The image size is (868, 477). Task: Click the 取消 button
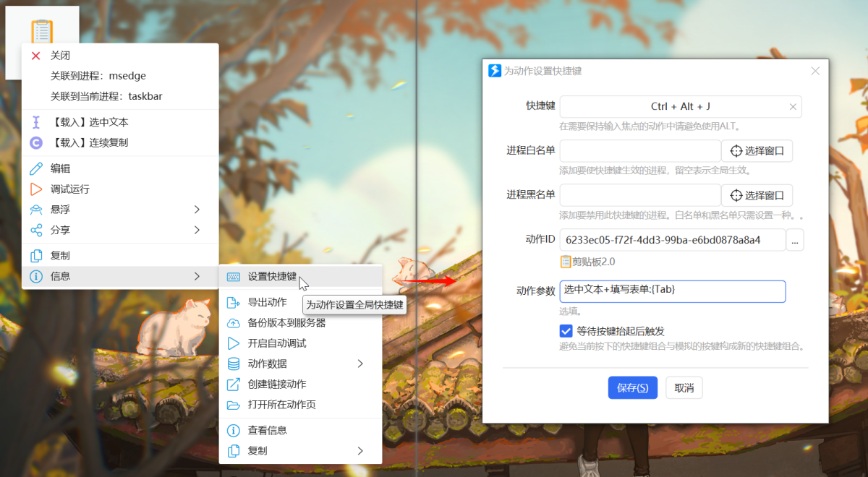click(x=684, y=387)
